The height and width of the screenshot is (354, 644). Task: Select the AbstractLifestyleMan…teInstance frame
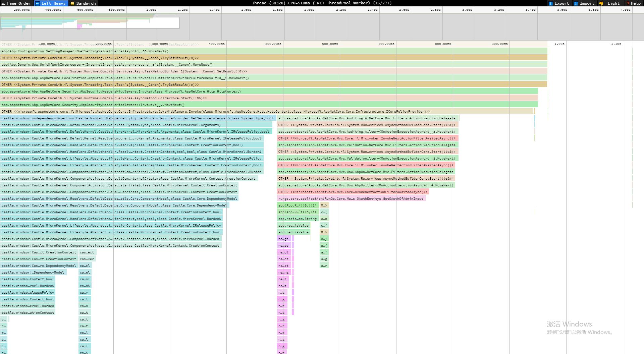coord(132,165)
